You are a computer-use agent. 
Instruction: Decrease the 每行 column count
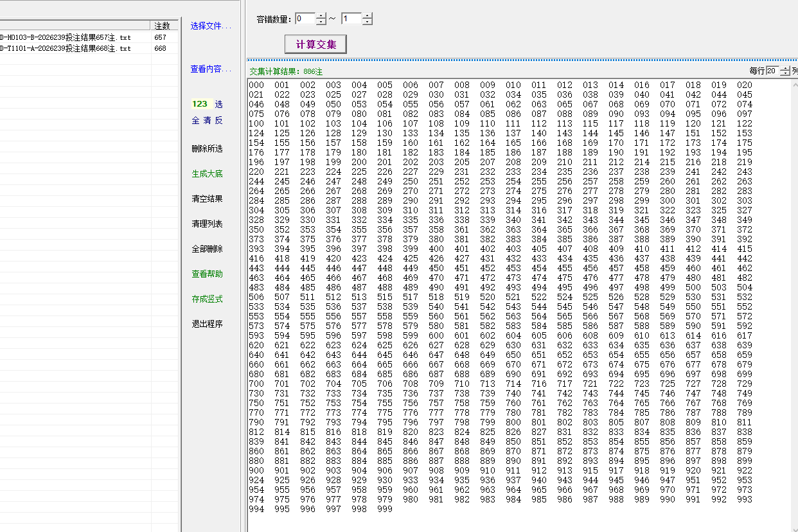[785, 73]
